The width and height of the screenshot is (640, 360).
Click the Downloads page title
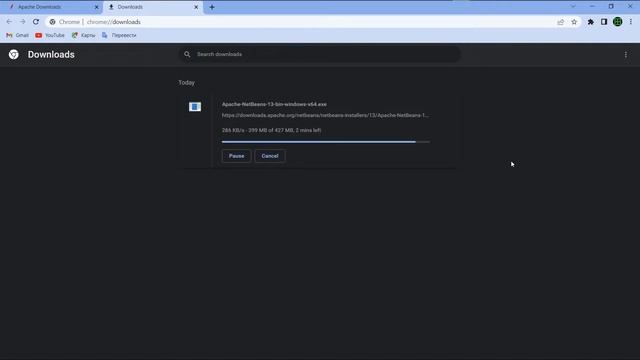click(x=51, y=54)
